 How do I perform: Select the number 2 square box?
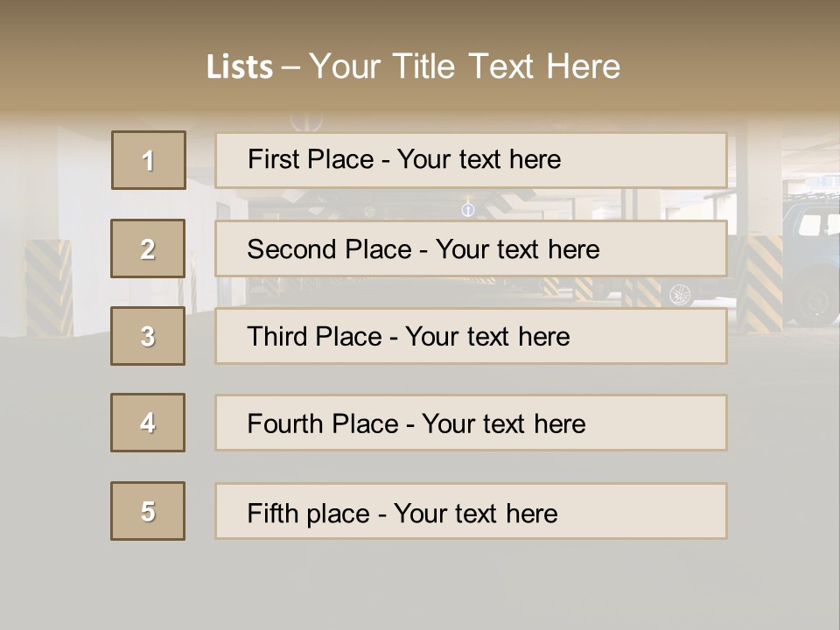coord(148,248)
